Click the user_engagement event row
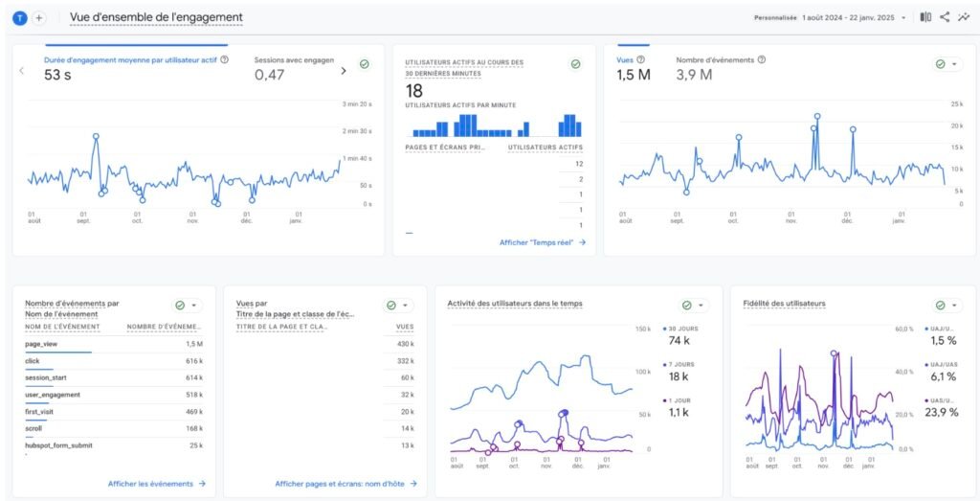The image size is (980, 501). click(114, 396)
